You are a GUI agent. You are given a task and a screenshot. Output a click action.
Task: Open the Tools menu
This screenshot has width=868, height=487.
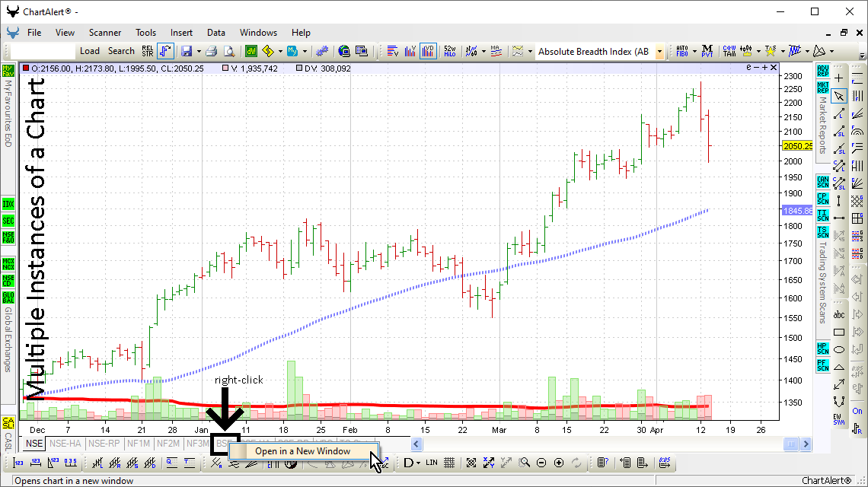click(145, 33)
